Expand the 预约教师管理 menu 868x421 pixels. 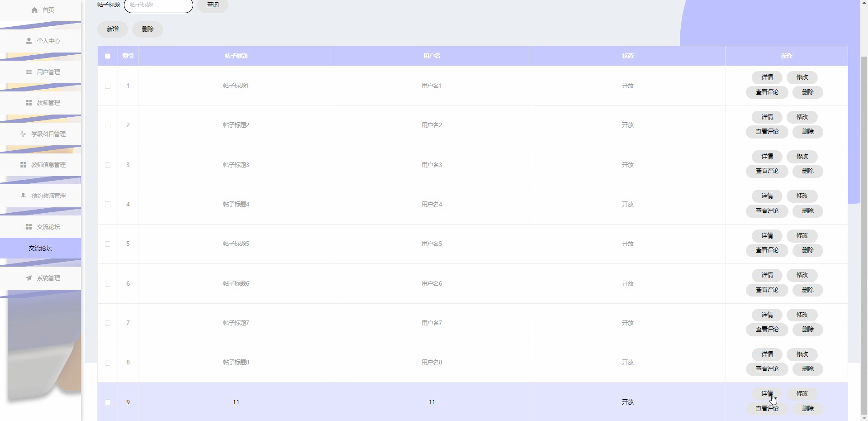point(41,196)
